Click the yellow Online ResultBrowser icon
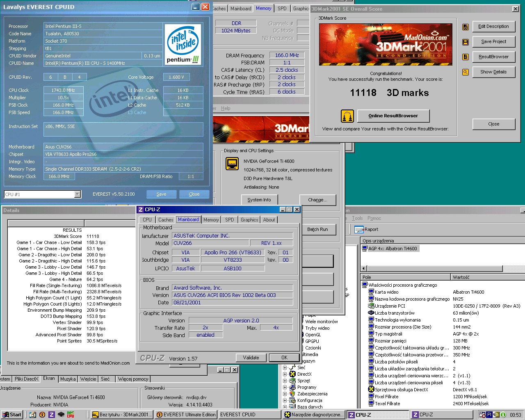The height and width of the screenshot is (420, 525). pos(347,116)
